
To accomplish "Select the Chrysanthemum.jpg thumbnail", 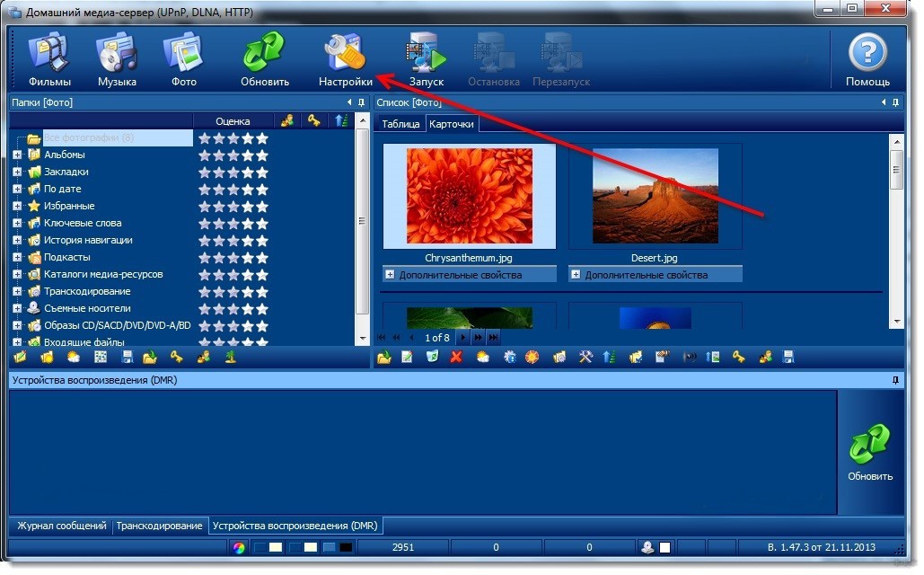I will pos(469,196).
